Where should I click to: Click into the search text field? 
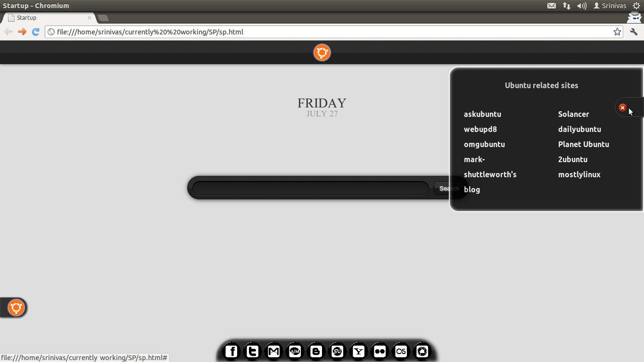311,188
